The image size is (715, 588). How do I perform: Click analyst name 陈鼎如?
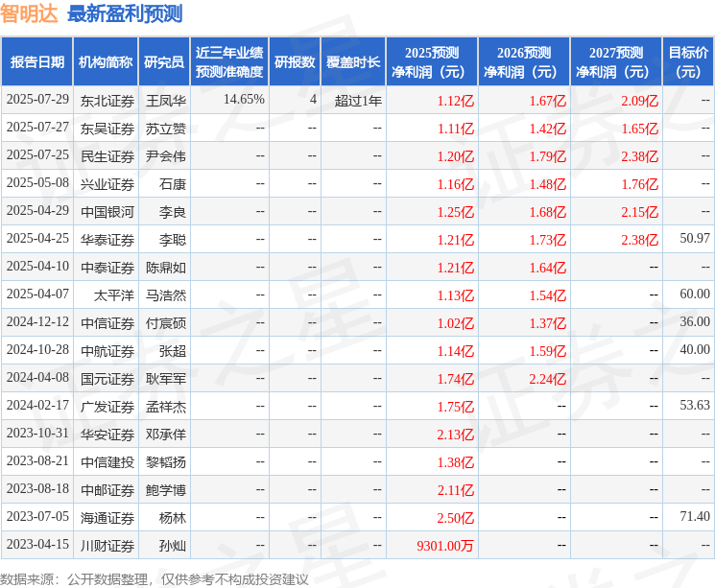(166, 268)
